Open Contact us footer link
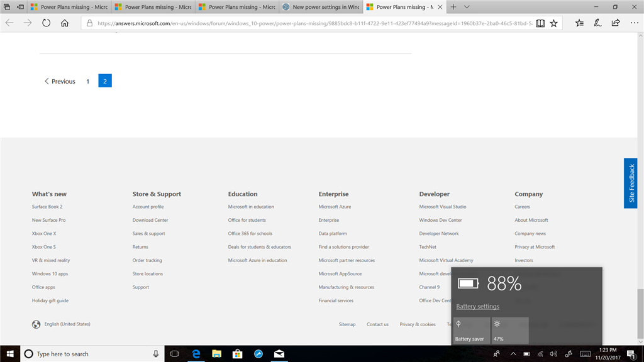The width and height of the screenshot is (644, 362). coord(377,324)
